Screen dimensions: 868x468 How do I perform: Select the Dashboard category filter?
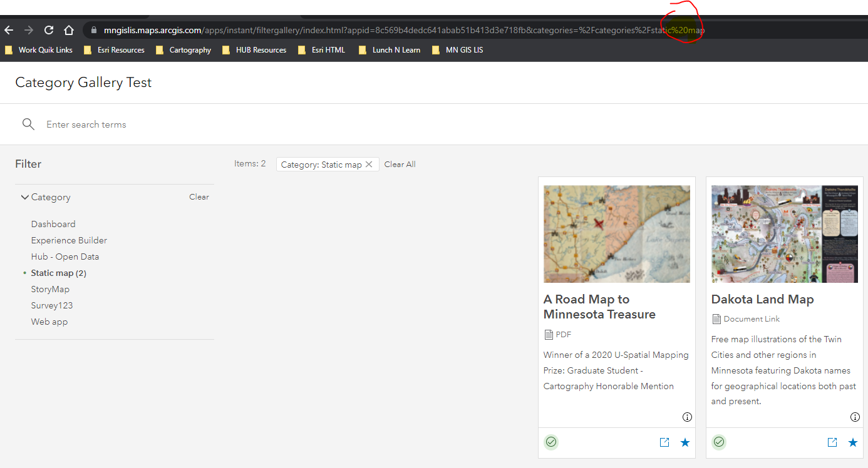[x=53, y=224]
